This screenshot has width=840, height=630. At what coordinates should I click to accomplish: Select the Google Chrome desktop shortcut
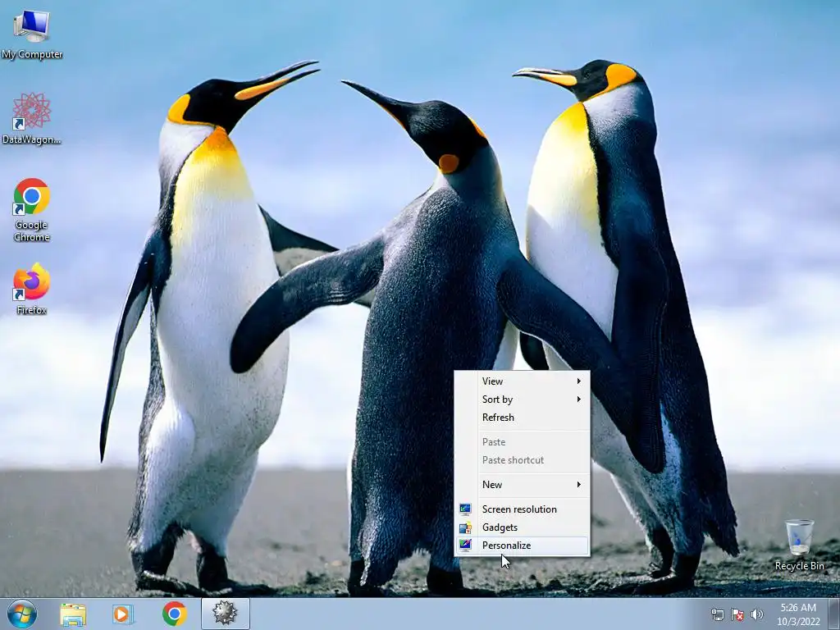[32, 210]
